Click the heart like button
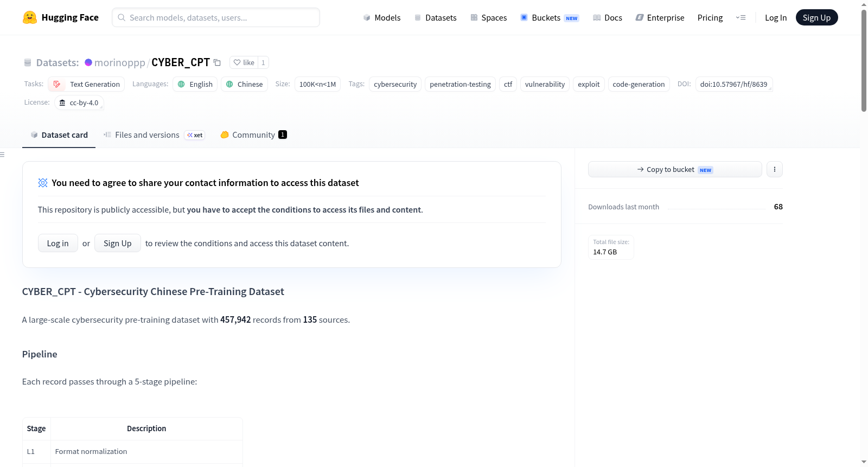Image resolution: width=868 pixels, height=467 pixels. pyautogui.click(x=244, y=62)
